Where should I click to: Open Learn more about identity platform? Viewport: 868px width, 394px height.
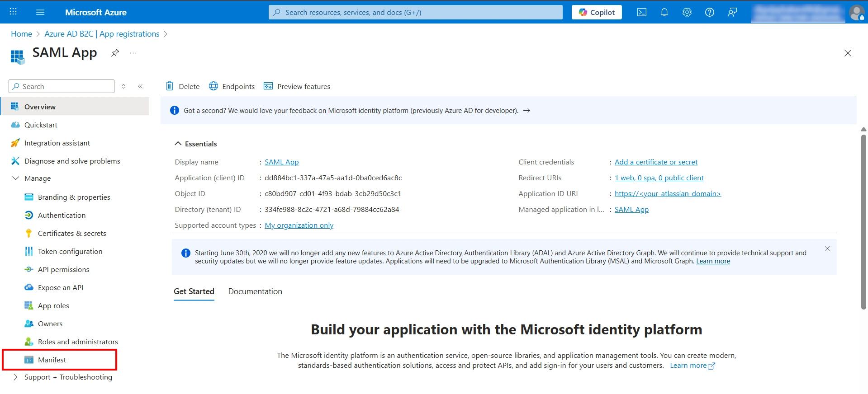coord(692,366)
